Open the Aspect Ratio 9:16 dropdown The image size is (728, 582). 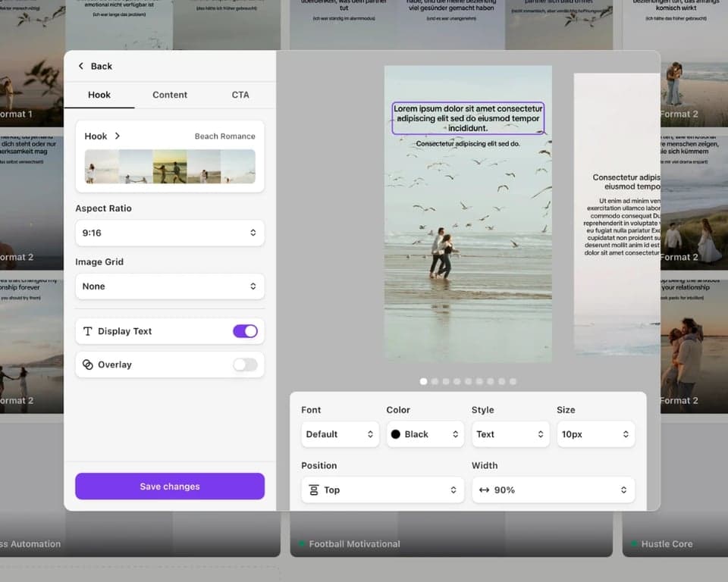click(170, 233)
